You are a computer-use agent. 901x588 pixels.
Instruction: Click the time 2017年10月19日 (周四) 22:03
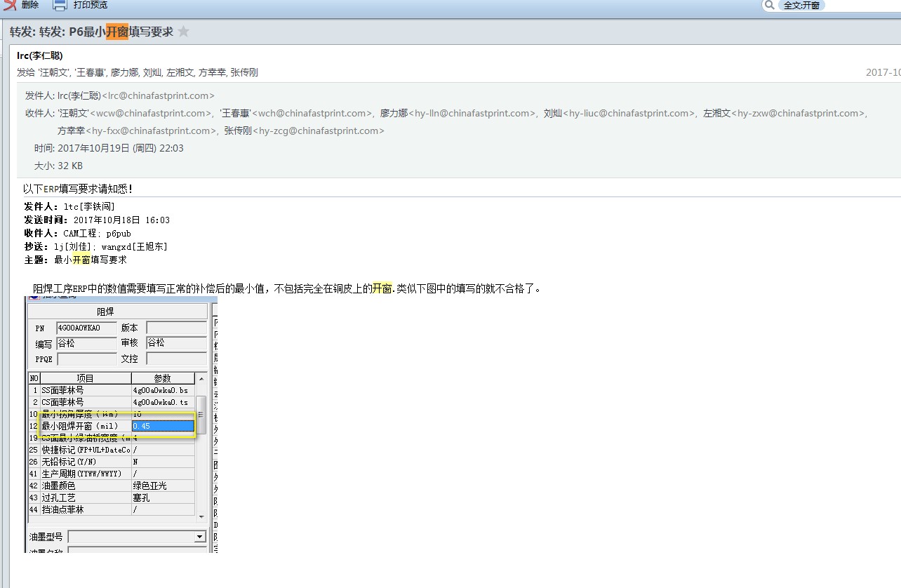coord(121,148)
